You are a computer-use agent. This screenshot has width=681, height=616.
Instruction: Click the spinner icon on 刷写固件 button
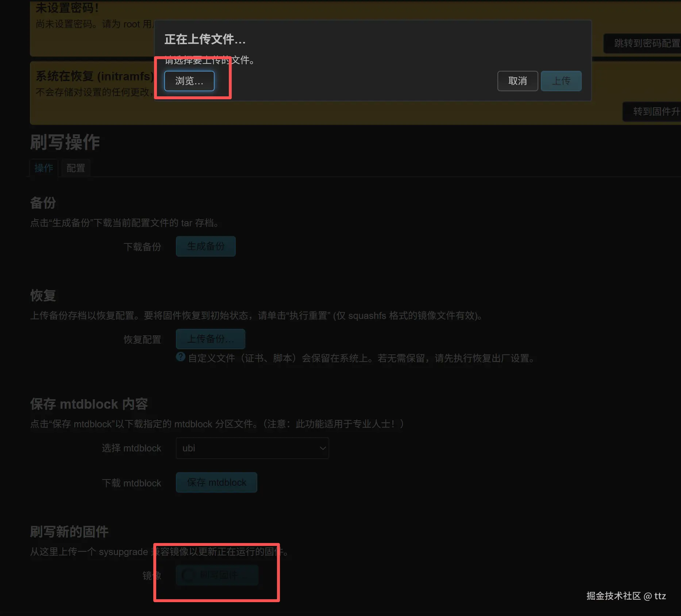pyautogui.click(x=188, y=575)
